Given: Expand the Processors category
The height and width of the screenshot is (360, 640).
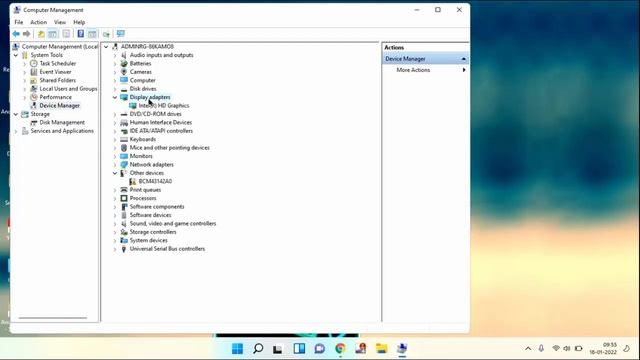Looking at the screenshot, I should [115, 198].
